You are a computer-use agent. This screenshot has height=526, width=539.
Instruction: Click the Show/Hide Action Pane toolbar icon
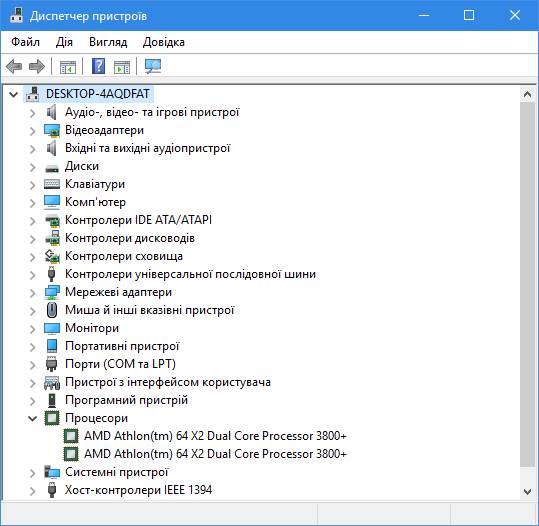point(122,67)
